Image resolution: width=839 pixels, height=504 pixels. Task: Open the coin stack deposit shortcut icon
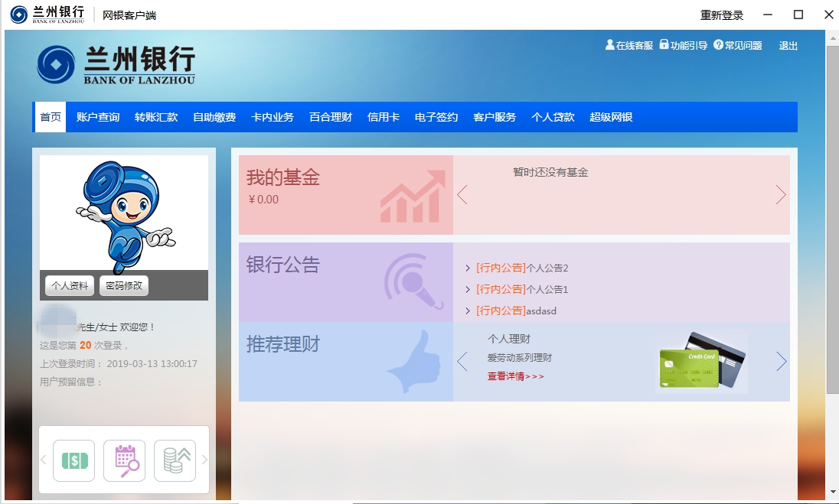click(x=175, y=460)
